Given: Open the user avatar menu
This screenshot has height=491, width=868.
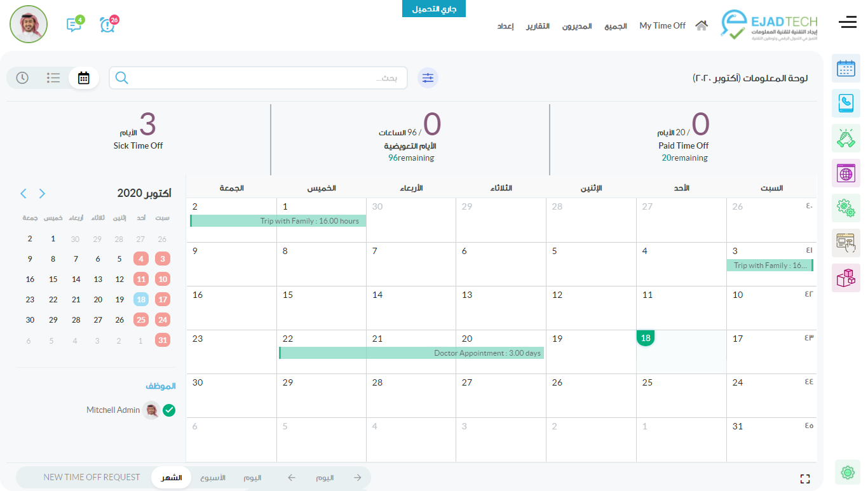Looking at the screenshot, I should click(29, 24).
